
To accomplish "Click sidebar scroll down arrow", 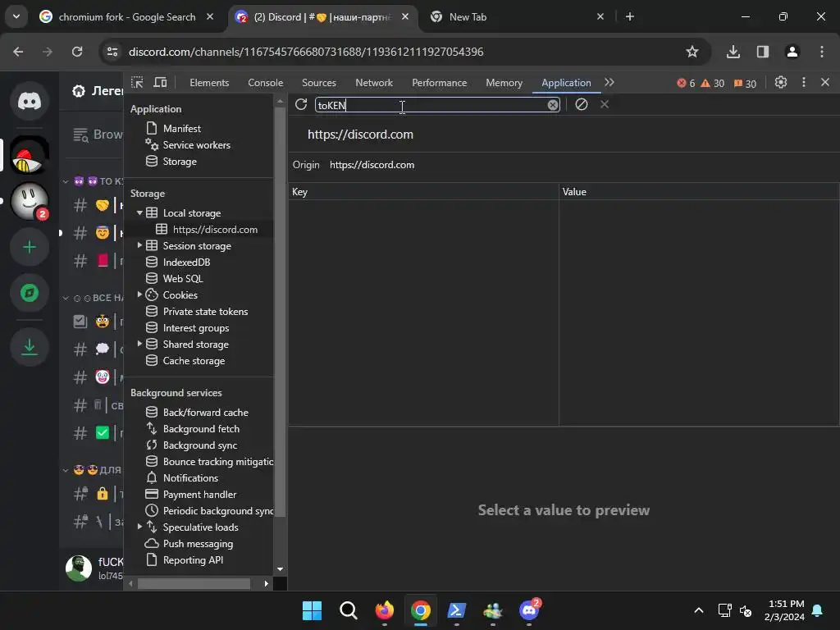I will click(280, 569).
